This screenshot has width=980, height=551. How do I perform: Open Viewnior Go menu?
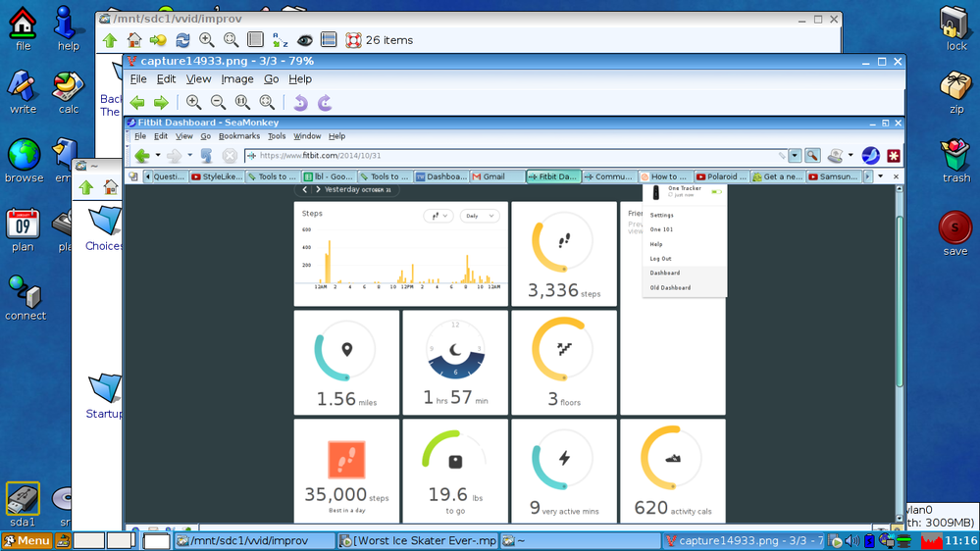[x=272, y=79]
